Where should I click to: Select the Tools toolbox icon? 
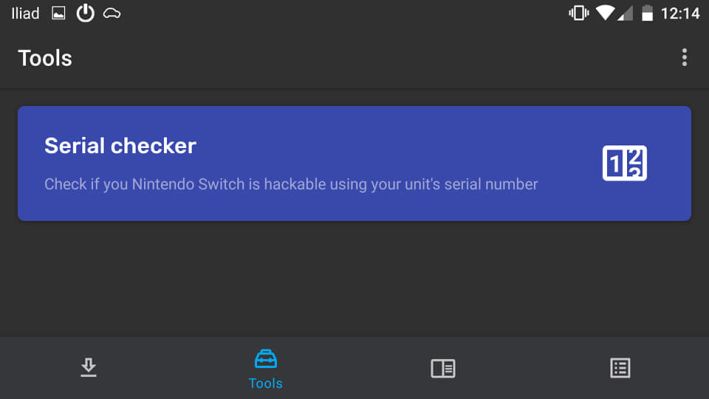265,359
